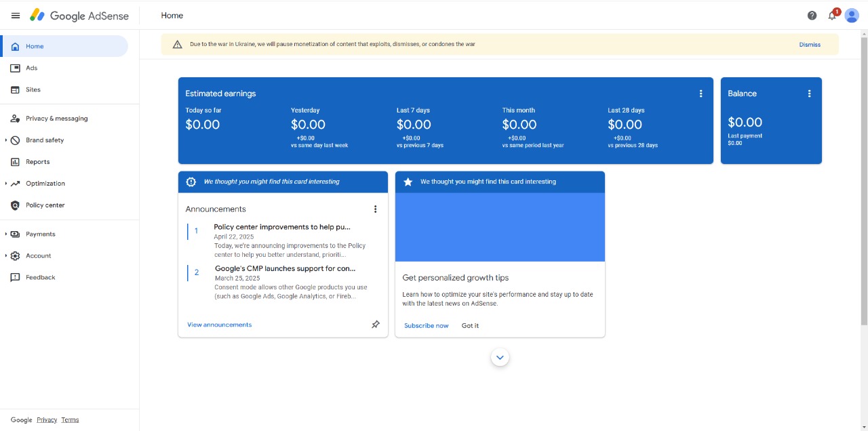
Task: Click the Brand safety blocked-circle icon
Action: coord(15,140)
